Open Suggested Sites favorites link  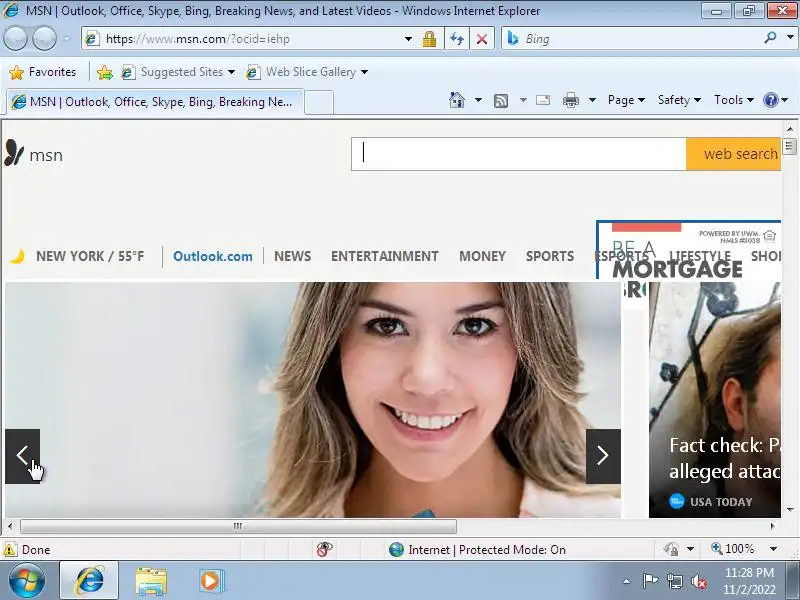(178, 72)
